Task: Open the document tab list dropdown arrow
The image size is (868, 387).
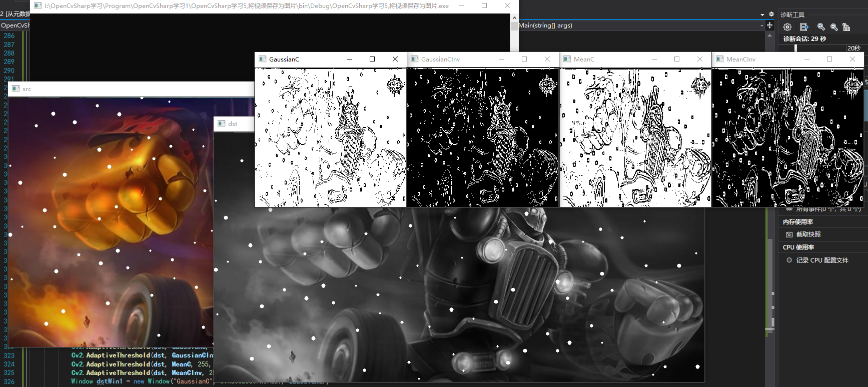Action: (762, 14)
